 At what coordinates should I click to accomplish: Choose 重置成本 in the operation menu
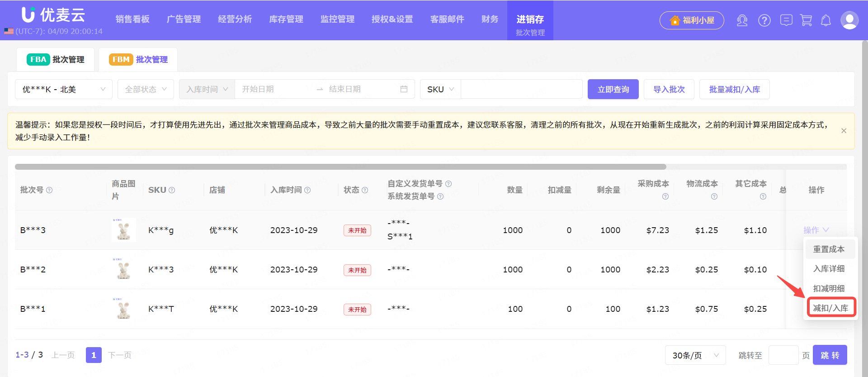(x=829, y=249)
